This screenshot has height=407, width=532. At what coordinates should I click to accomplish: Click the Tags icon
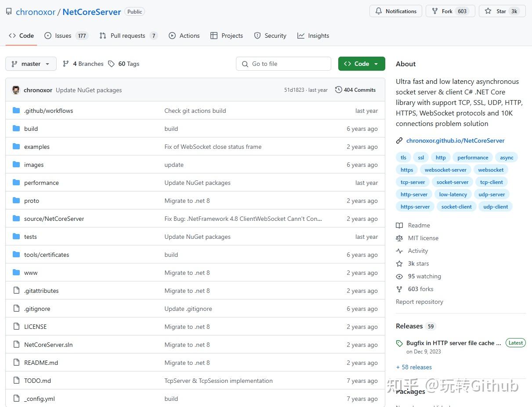(x=111, y=64)
